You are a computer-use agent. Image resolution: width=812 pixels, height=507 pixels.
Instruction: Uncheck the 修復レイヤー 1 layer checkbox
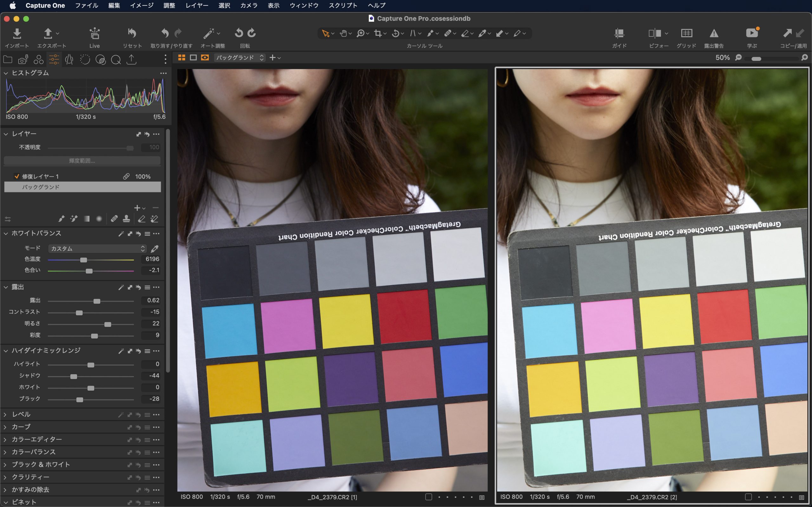[x=16, y=176]
